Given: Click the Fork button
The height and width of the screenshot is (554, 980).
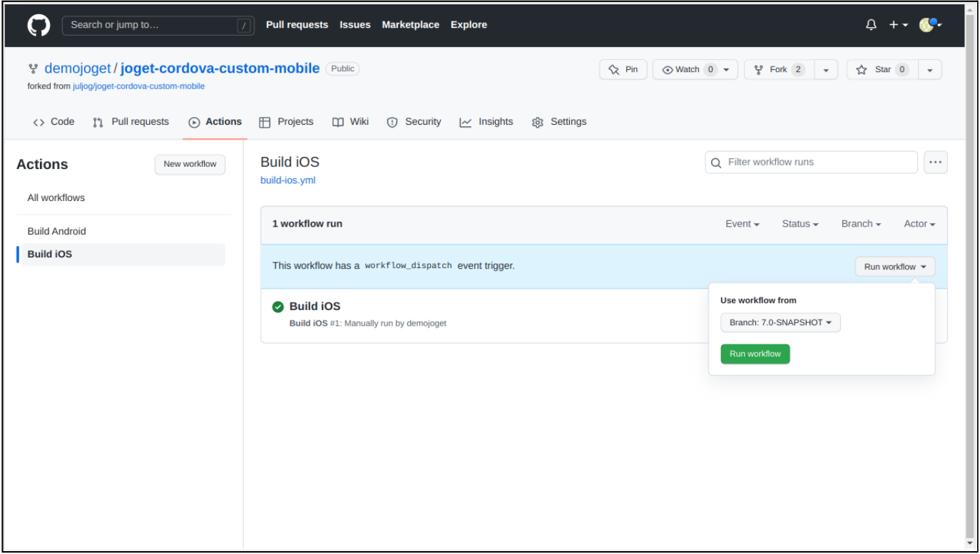Looking at the screenshot, I should click(780, 70).
